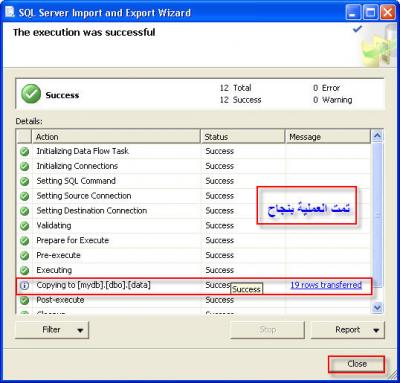Click the success icon beside Initializing Connections

pyautogui.click(x=24, y=166)
